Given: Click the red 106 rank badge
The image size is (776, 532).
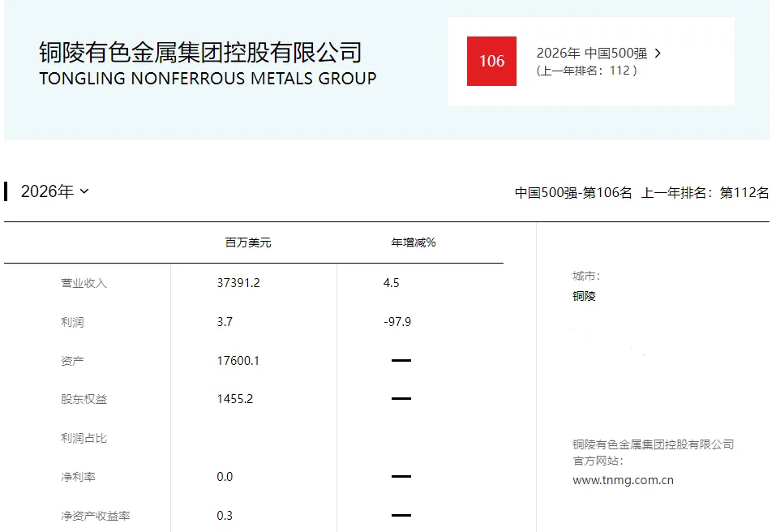Looking at the screenshot, I should coord(491,61).
